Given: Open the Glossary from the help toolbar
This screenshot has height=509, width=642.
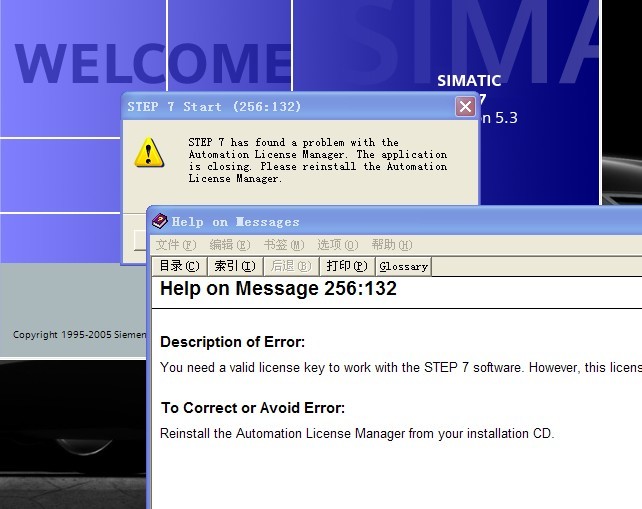Looking at the screenshot, I should (403, 266).
